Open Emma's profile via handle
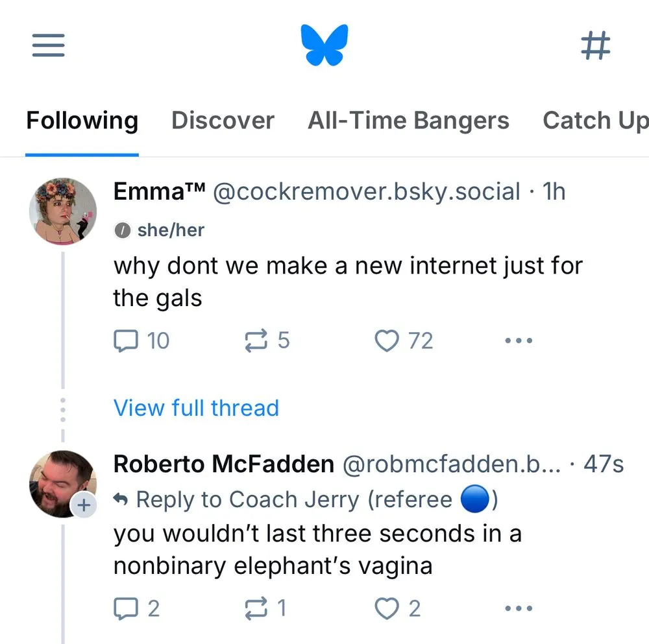This screenshot has width=649, height=644. point(366,192)
